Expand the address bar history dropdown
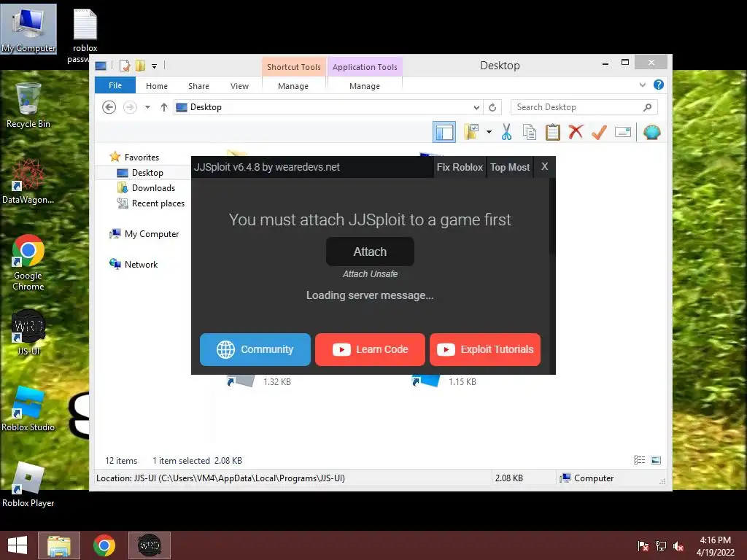Viewport: 747px width, 560px height. tap(476, 108)
